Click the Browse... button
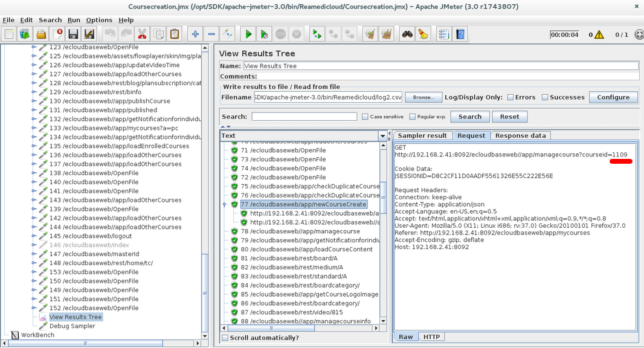This screenshot has width=644, height=348. pyautogui.click(x=423, y=97)
